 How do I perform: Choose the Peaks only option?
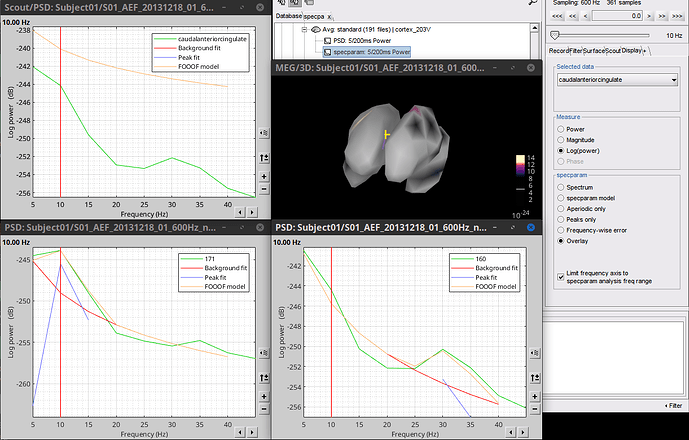561,219
